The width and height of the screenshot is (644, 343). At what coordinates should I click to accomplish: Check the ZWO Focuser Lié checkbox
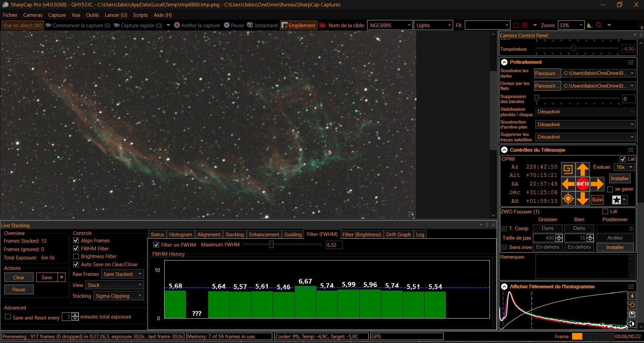605,211
